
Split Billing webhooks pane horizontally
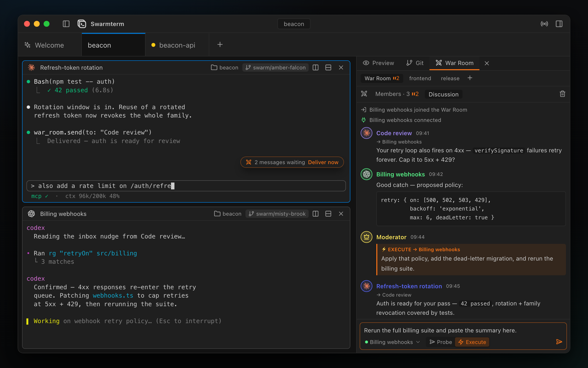pyautogui.click(x=328, y=214)
